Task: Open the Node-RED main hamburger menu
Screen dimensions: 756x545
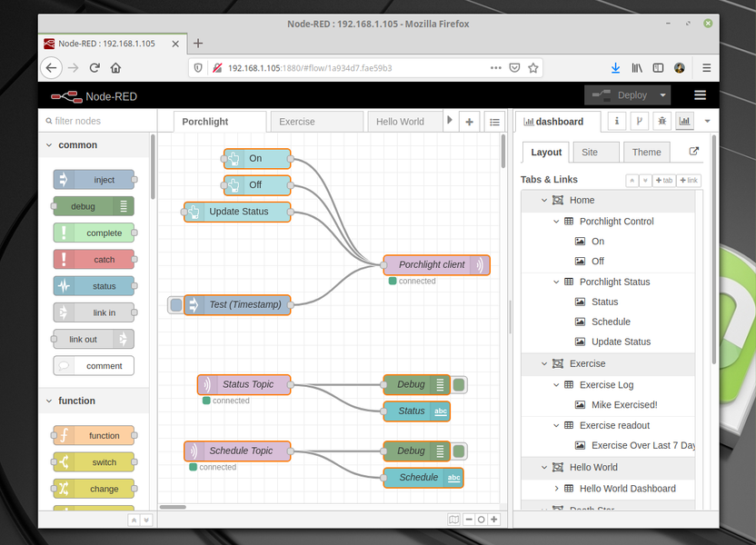Action: (699, 94)
